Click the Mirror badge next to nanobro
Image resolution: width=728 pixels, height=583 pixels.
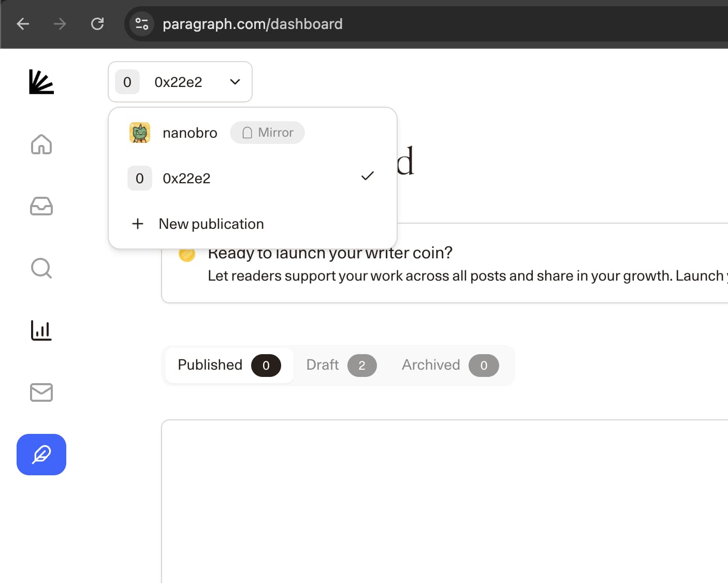click(x=267, y=133)
